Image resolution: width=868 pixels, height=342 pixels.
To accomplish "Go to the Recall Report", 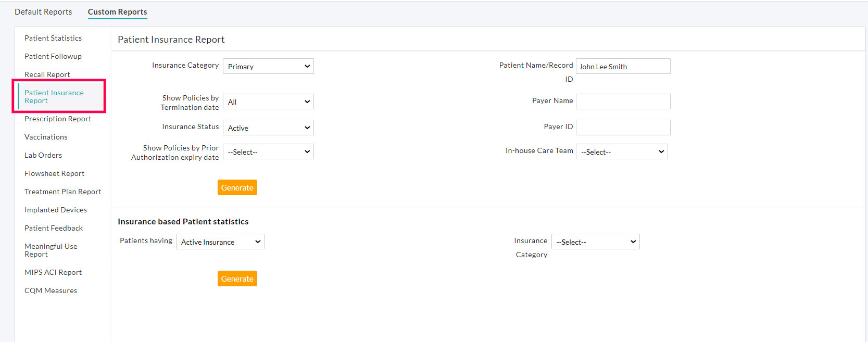I will click(x=47, y=74).
